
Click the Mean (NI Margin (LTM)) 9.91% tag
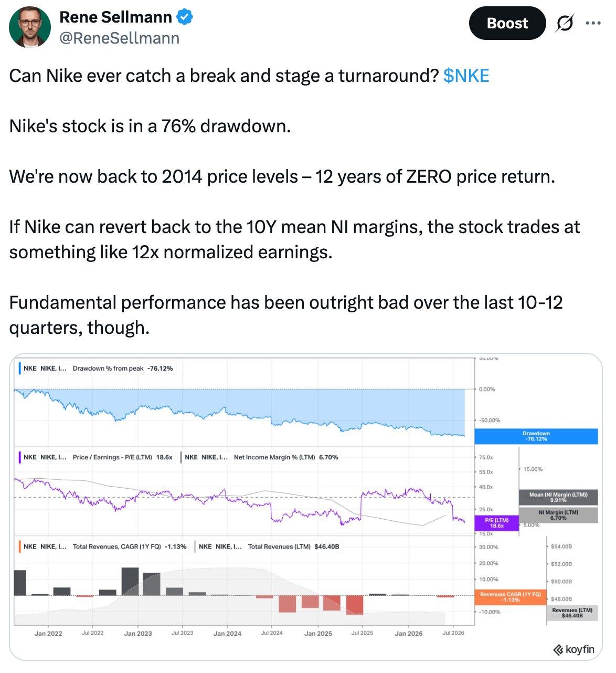(x=558, y=497)
